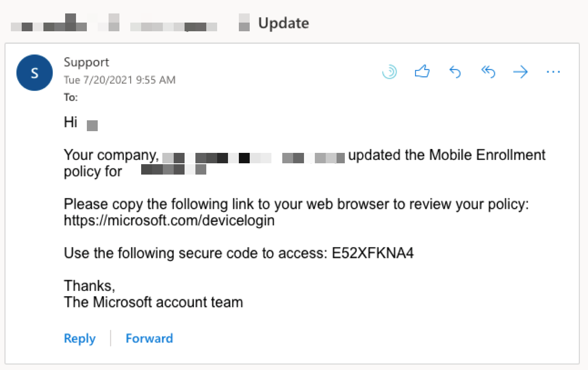Click the Mobile Enrollment policy sentence
Viewport: 588px width, 370px height.
(x=446, y=155)
